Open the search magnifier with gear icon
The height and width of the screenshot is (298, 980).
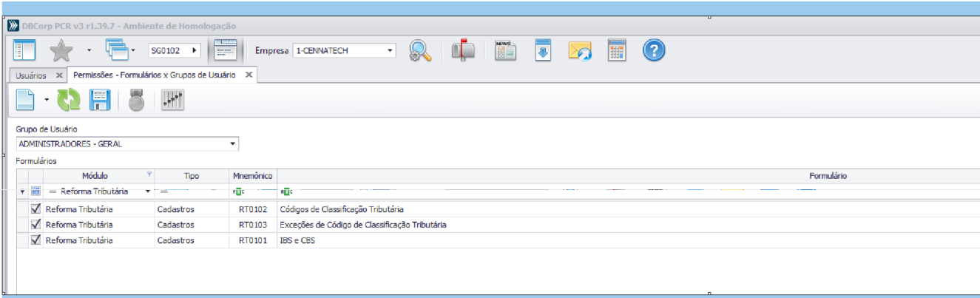pos(421,51)
